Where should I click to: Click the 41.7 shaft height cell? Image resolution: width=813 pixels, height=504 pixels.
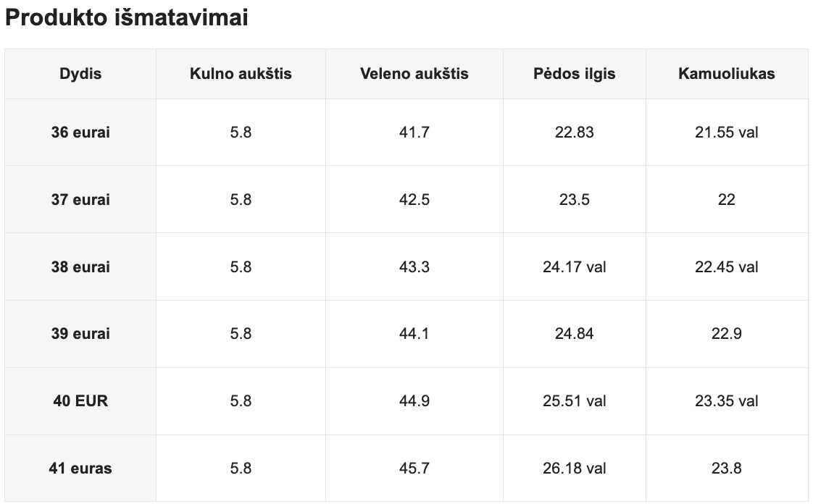[x=414, y=133]
